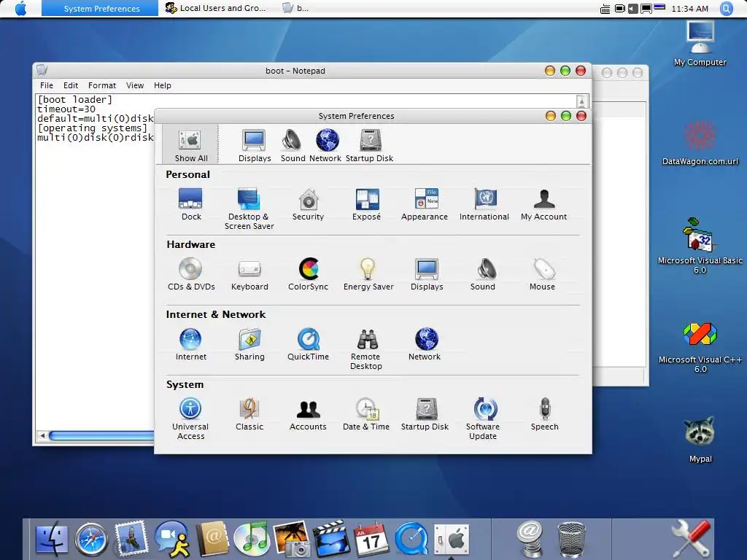This screenshot has width=747, height=560.
Task: Open Finder from the dock
Action: (52, 539)
